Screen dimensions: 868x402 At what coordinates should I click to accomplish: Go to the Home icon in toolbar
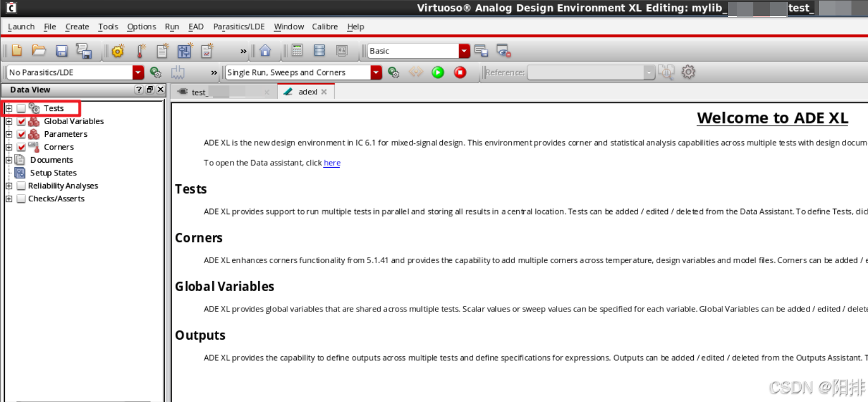(x=265, y=51)
